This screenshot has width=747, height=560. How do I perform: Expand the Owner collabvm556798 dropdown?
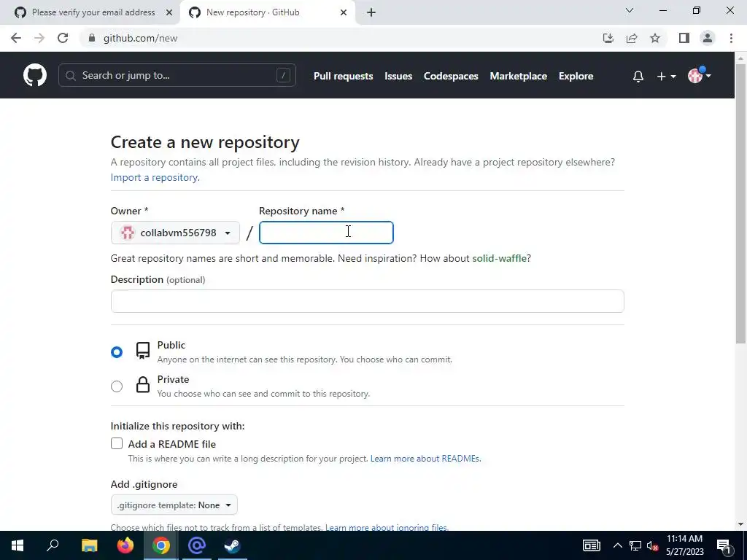pos(175,233)
